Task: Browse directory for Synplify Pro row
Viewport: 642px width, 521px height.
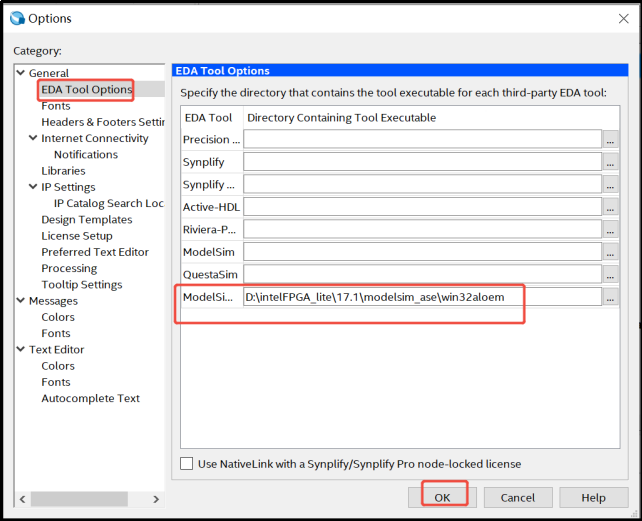Action: click(x=610, y=184)
